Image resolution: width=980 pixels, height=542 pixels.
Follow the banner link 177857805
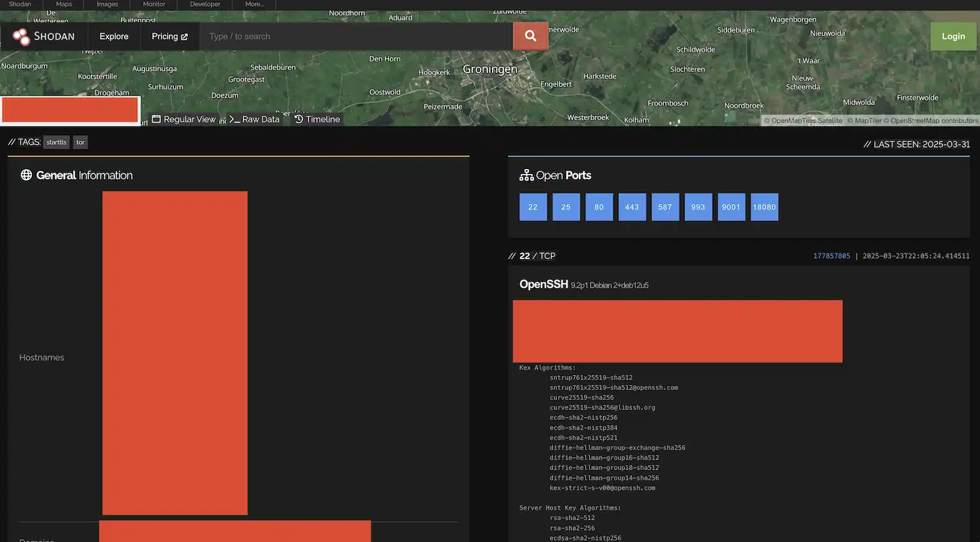tap(832, 255)
